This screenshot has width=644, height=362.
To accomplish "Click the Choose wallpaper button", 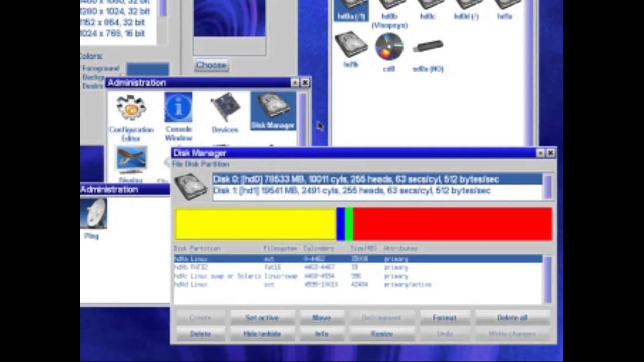I will coord(211,65).
